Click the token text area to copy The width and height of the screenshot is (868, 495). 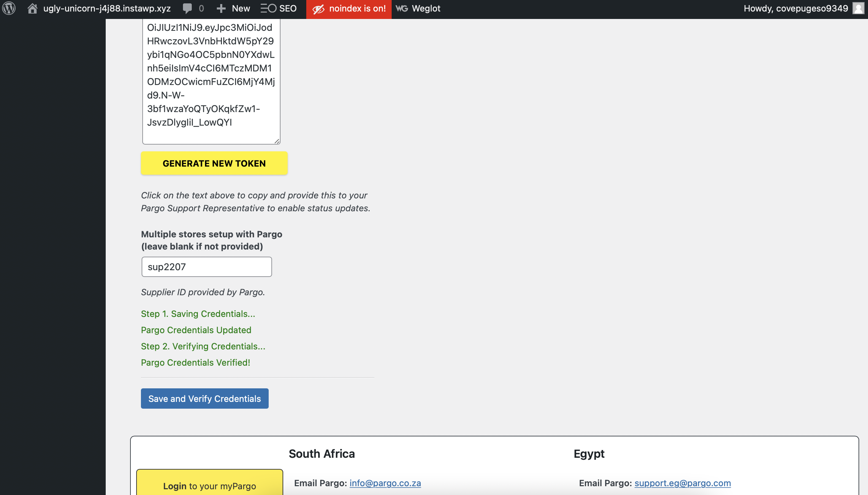211,81
